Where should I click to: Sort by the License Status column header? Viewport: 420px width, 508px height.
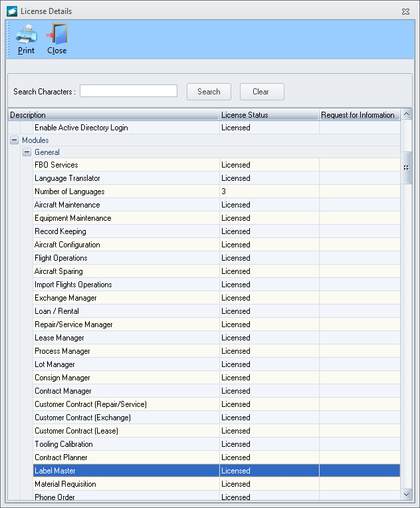[269, 114]
